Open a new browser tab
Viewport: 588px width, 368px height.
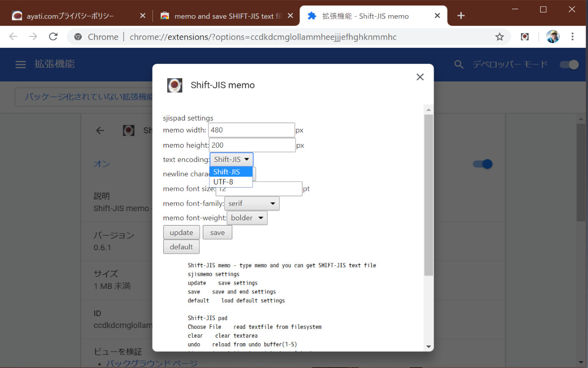pos(461,16)
